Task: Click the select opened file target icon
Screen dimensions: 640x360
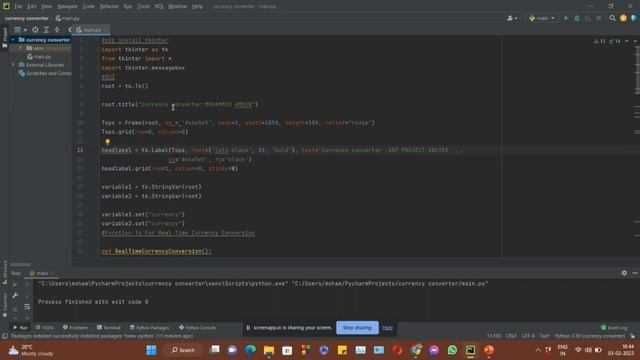Action: [x=36, y=30]
